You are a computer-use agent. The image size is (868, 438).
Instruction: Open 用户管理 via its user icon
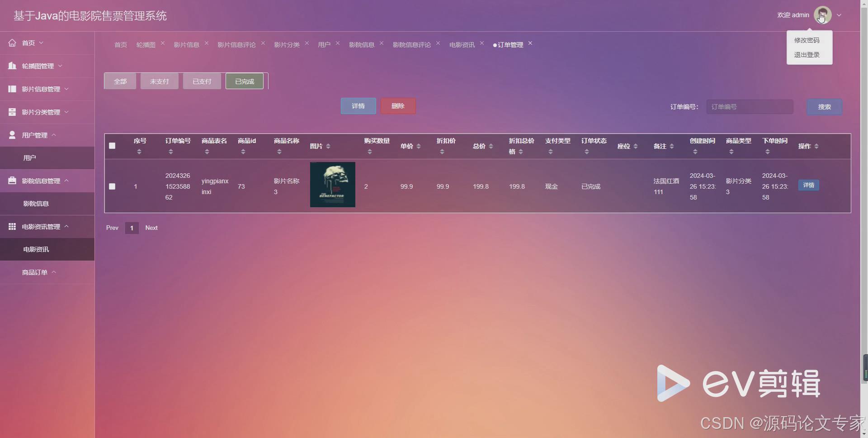click(12, 134)
